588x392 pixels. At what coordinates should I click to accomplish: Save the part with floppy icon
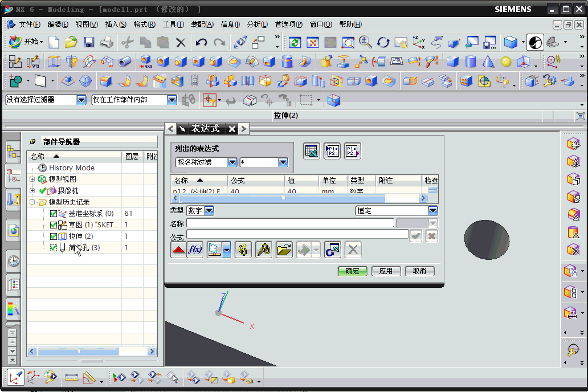(89, 42)
